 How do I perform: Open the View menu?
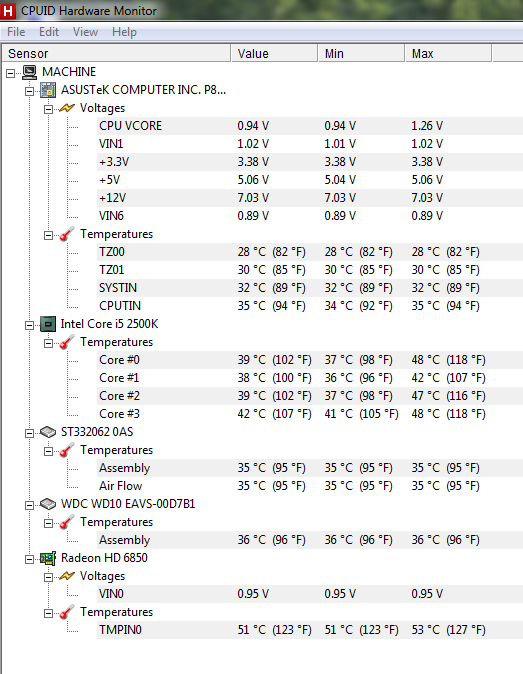[85, 32]
